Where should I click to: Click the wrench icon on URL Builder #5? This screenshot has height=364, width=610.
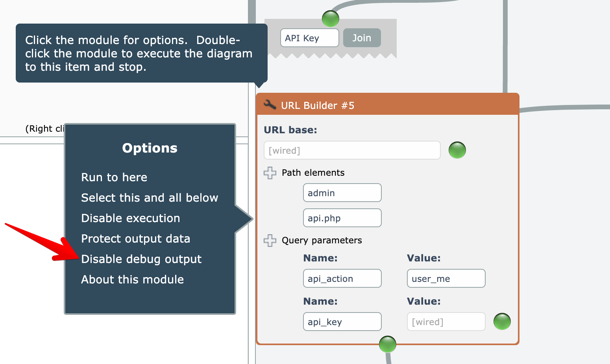[x=270, y=105]
